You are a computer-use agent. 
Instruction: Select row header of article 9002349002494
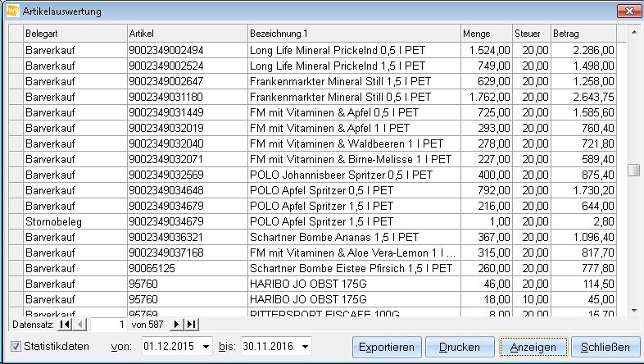pos(16,50)
